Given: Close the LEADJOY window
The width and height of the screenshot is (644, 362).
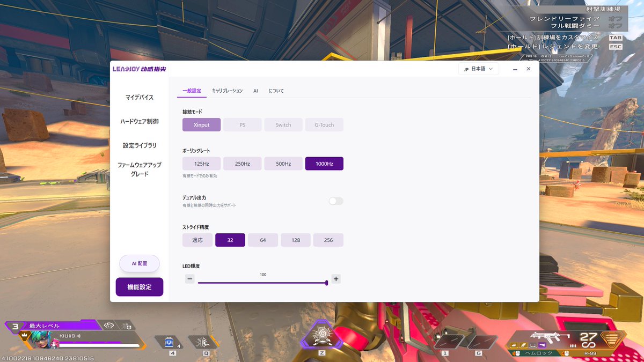Looking at the screenshot, I should [x=529, y=69].
